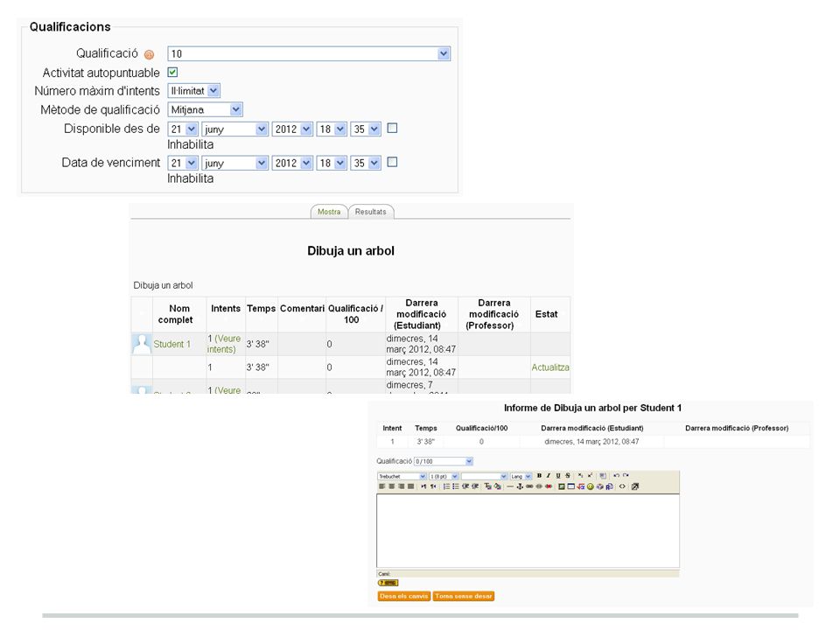
Task: Insert a web link in the editor
Action: (529, 486)
